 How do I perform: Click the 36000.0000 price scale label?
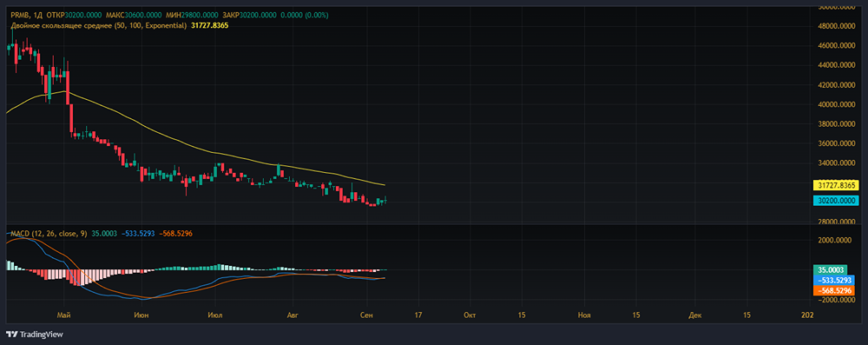[836, 143]
